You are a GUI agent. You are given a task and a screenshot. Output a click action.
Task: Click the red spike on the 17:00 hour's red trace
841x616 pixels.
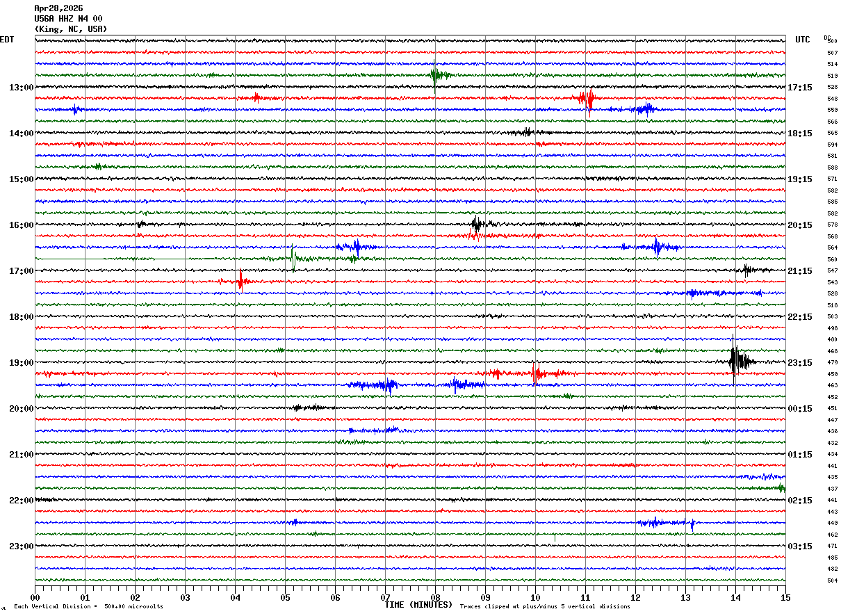point(240,280)
